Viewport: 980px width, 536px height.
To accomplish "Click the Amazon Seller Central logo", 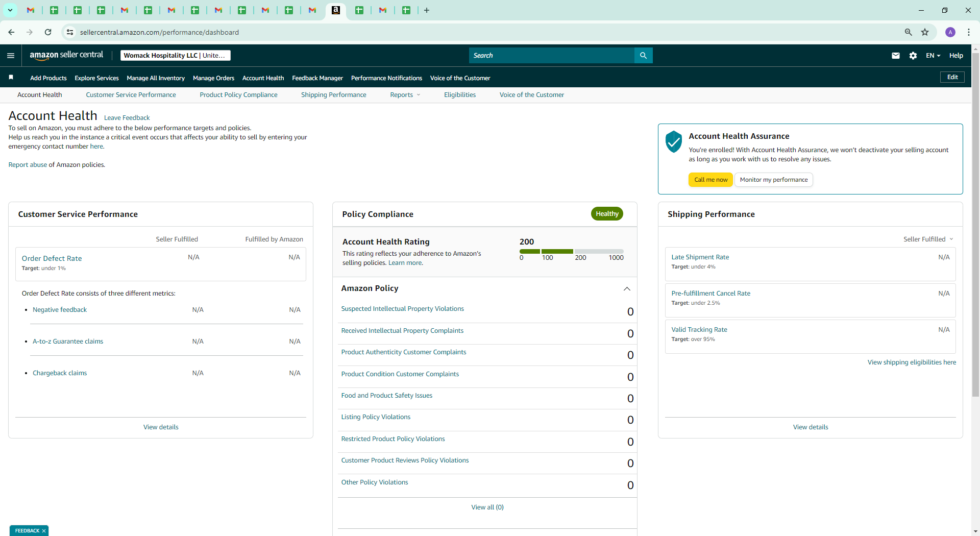I will 66,55.
